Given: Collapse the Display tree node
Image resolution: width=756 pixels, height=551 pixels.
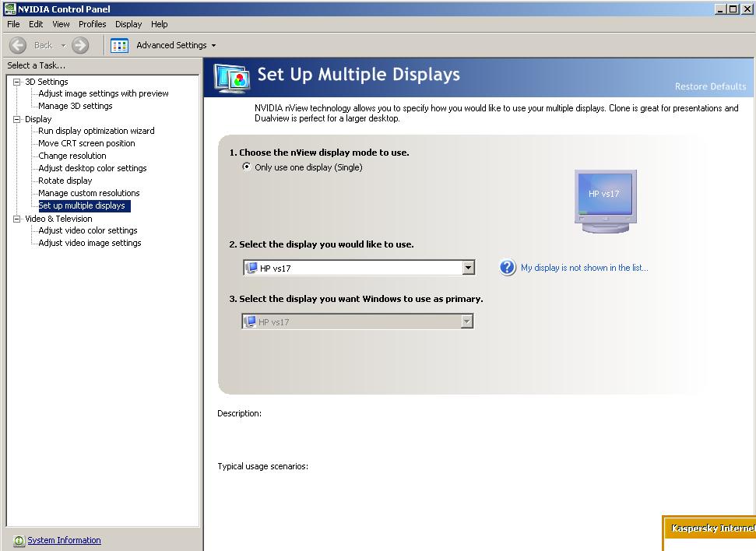Looking at the screenshot, I should click(17, 119).
